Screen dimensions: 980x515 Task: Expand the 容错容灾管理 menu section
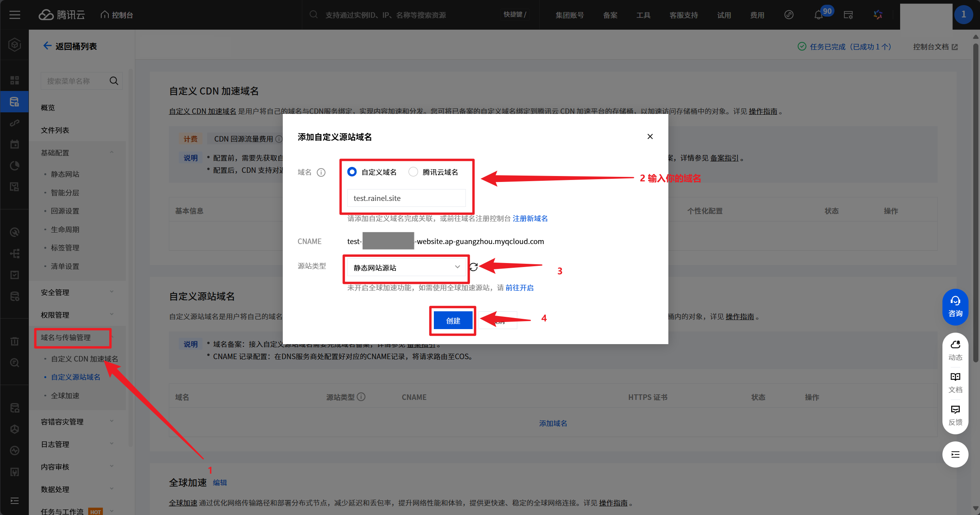pyautogui.click(x=112, y=421)
